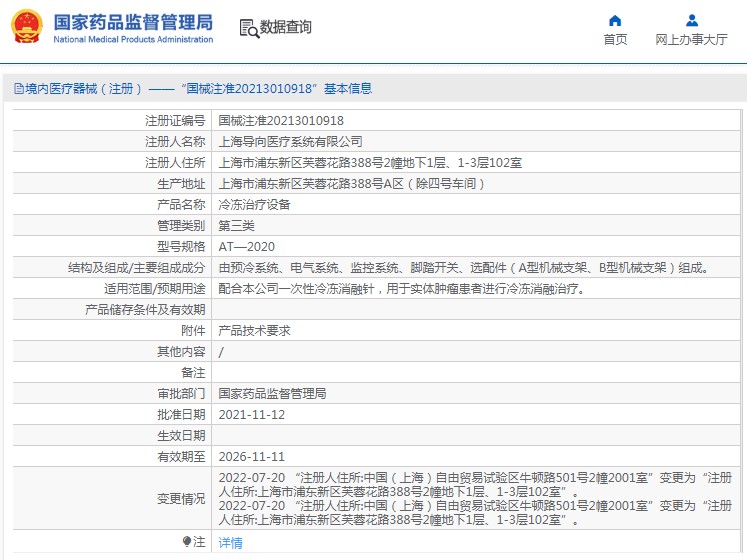Click the 管理类别 label

(x=181, y=225)
